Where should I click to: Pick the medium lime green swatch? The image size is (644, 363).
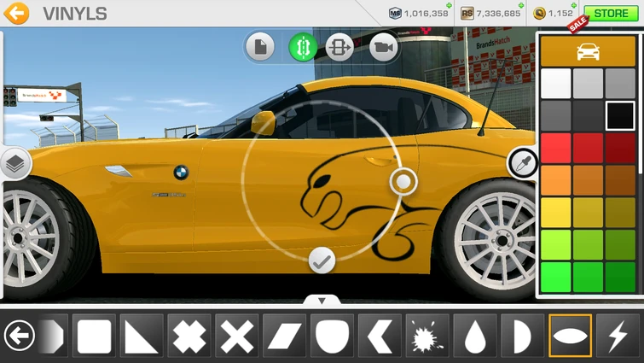pos(588,245)
